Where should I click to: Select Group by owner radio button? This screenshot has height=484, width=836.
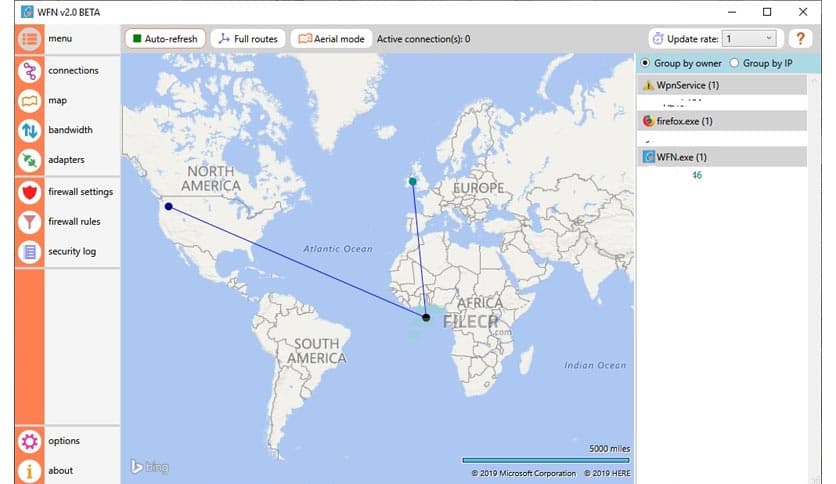click(x=645, y=63)
